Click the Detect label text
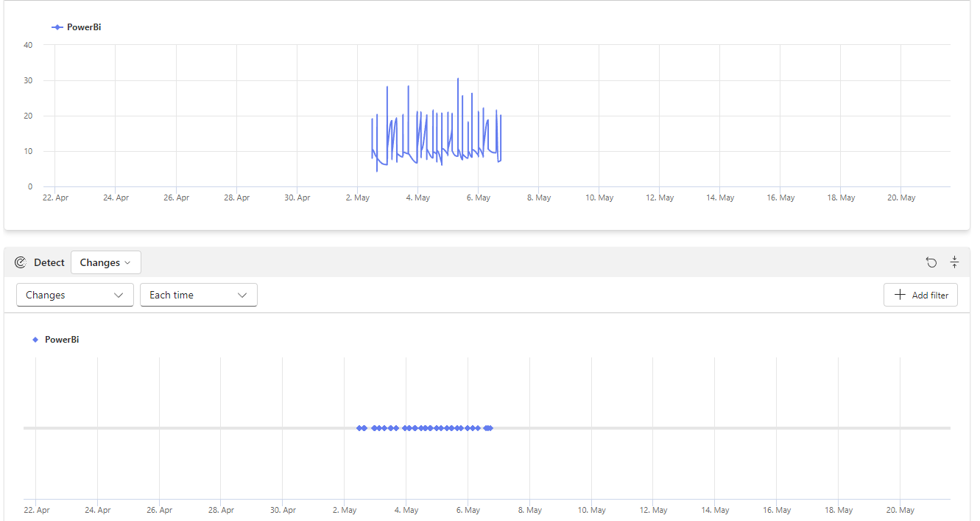Screen dimensions: 980x521 [49, 262]
